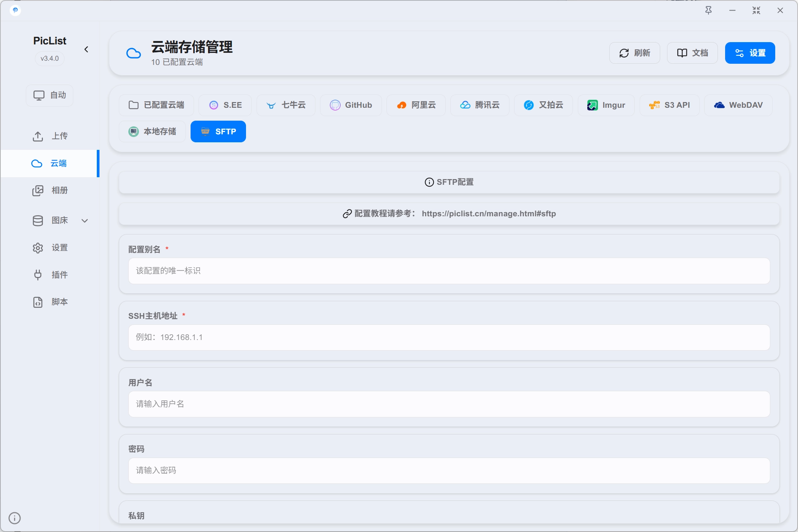
Task: Click the plug icon beside 插件
Action: coord(38,275)
